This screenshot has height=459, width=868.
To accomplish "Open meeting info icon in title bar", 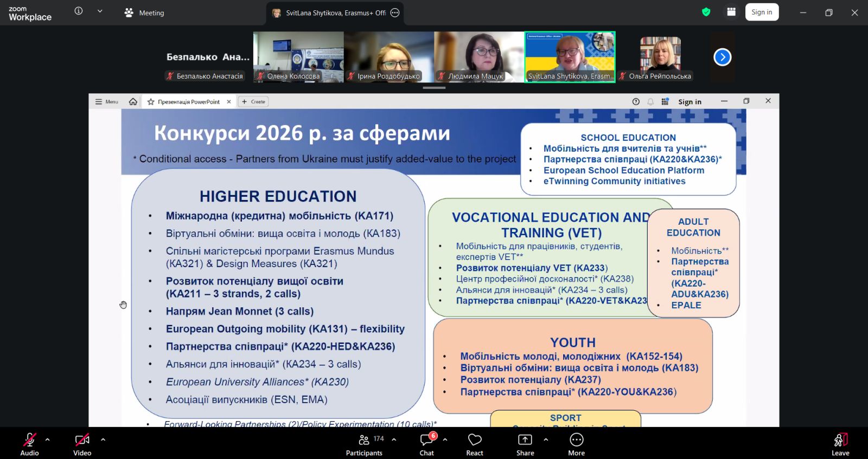I will 79,11.
